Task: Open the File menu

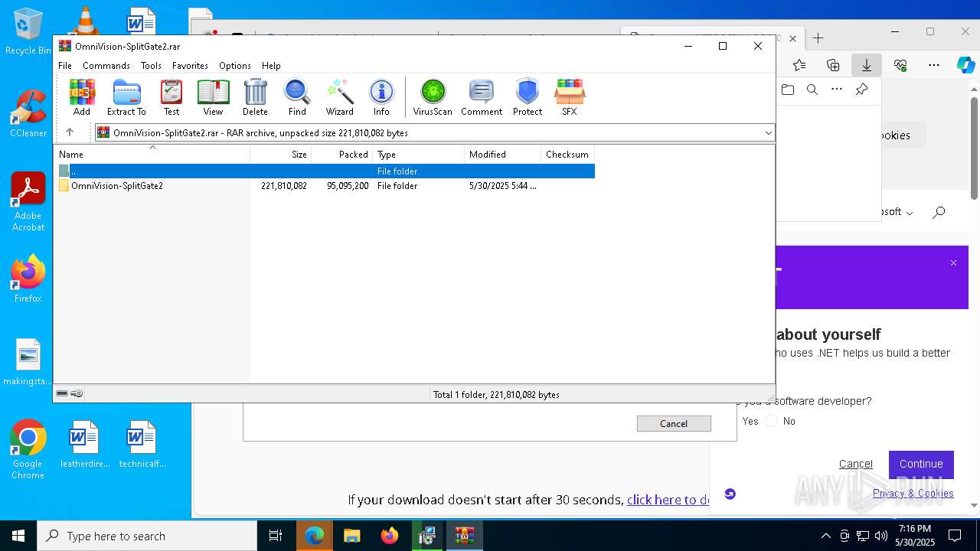Action: tap(65, 66)
